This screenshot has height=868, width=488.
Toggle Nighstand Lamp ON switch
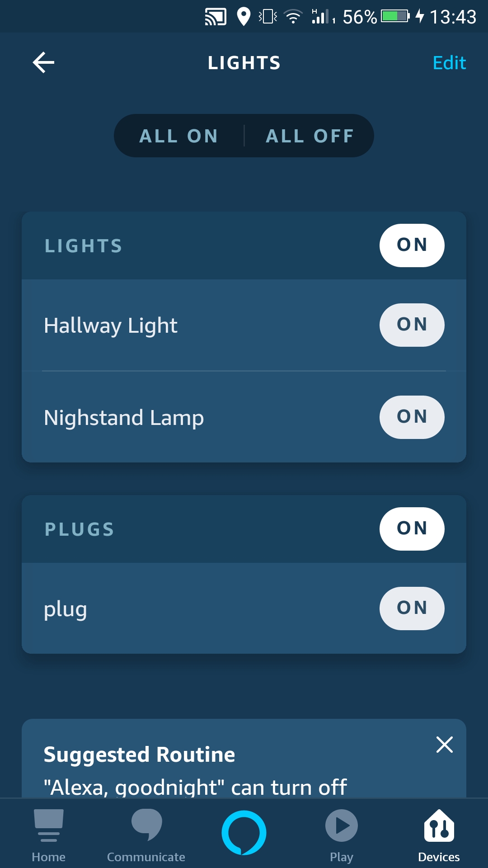point(412,417)
